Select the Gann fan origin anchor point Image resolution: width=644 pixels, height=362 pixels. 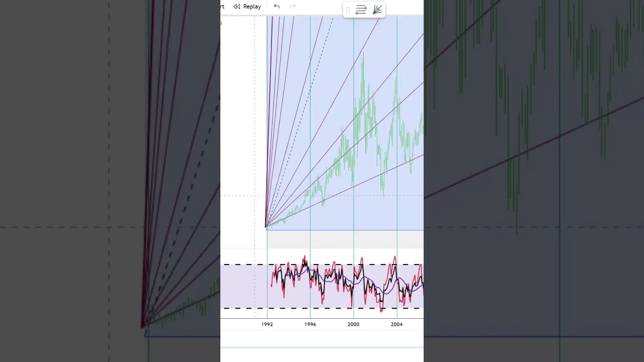266,228
